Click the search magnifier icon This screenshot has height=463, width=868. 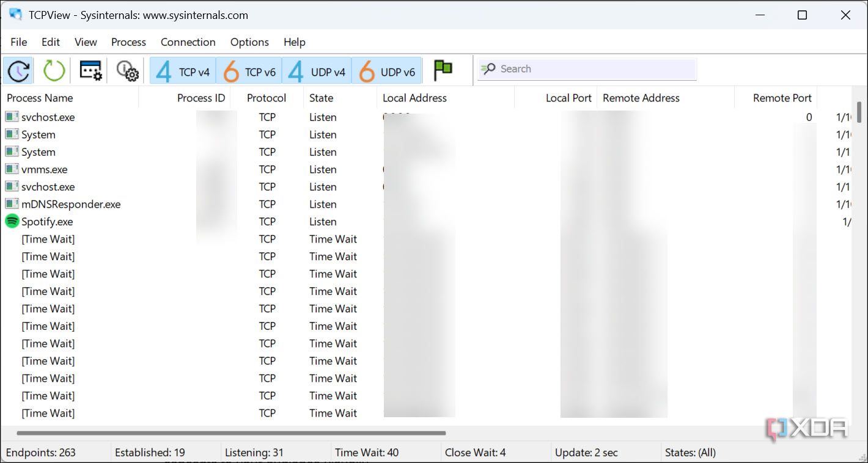pos(488,69)
